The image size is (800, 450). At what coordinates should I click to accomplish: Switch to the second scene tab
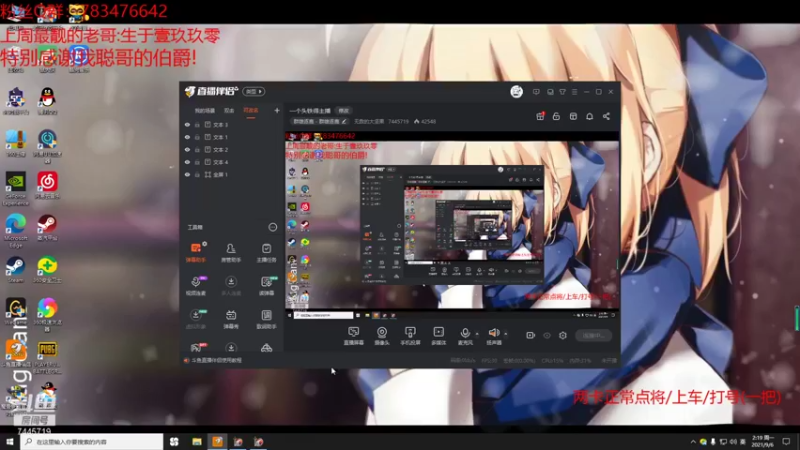click(x=229, y=111)
